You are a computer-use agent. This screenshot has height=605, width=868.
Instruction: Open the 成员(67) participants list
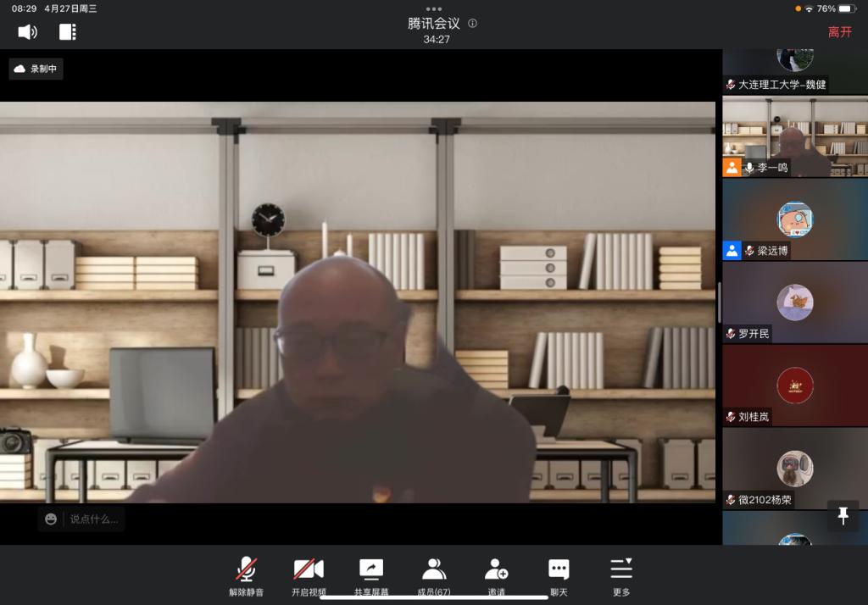[x=434, y=576]
